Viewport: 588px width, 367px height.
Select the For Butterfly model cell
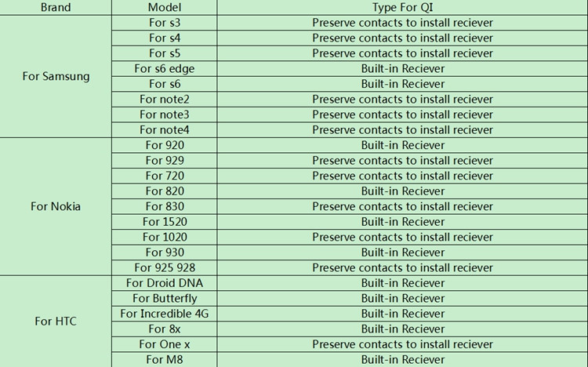click(x=165, y=298)
